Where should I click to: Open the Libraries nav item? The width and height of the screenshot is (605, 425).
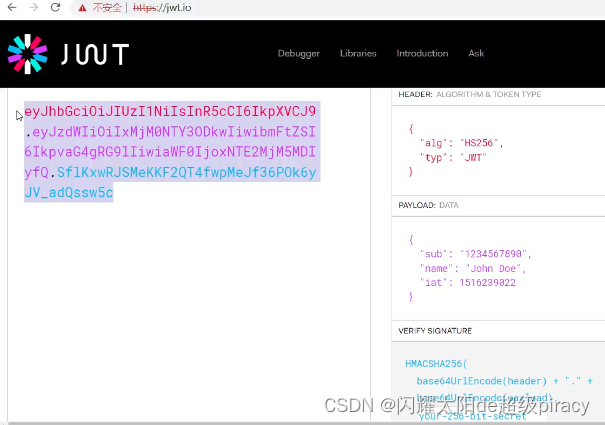[358, 53]
